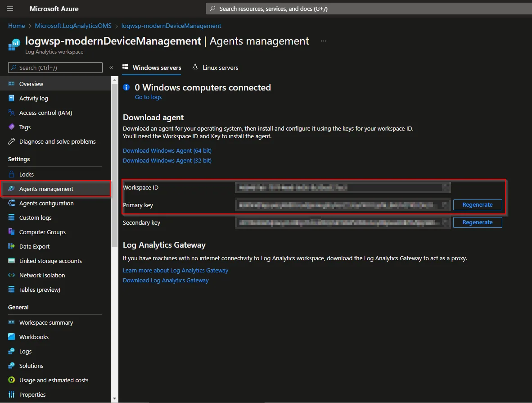The height and width of the screenshot is (403, 532).
Task: Open Learn more about Log Analytics Gateway
Action: click(176, 270)
